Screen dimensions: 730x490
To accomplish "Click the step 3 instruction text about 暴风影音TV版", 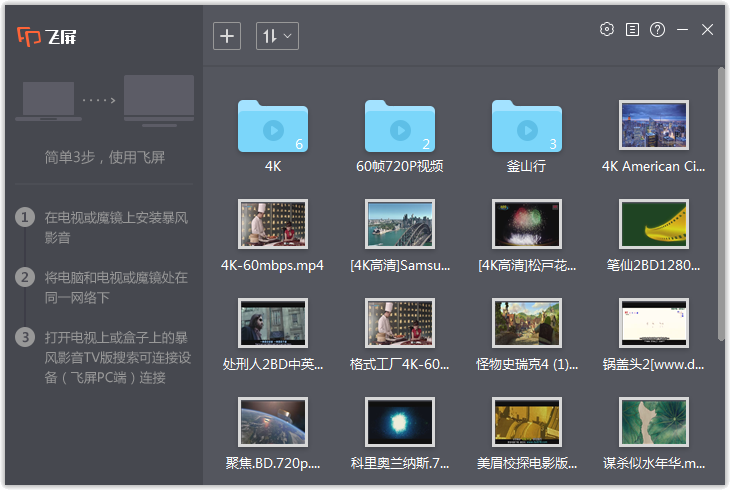I will click(x=117, y=357).
